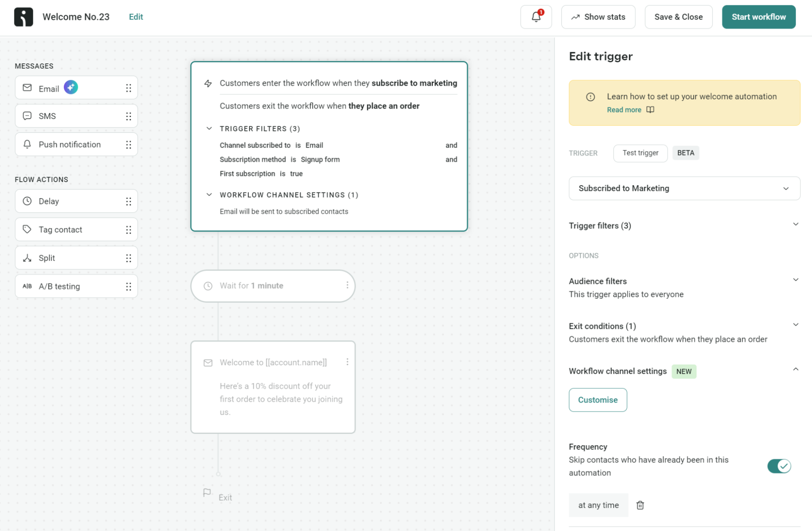Open the welcome email node's kebab menu

[347, 361]
